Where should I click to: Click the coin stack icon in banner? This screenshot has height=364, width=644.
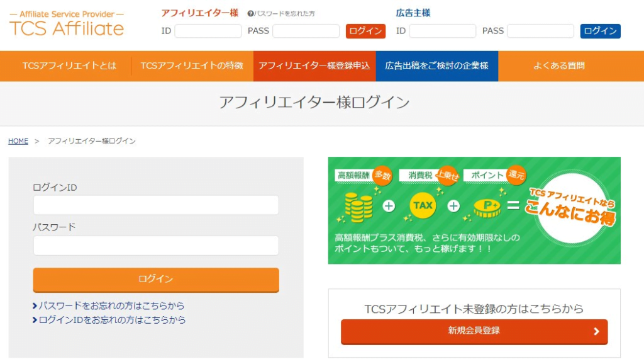coord(358,207)
